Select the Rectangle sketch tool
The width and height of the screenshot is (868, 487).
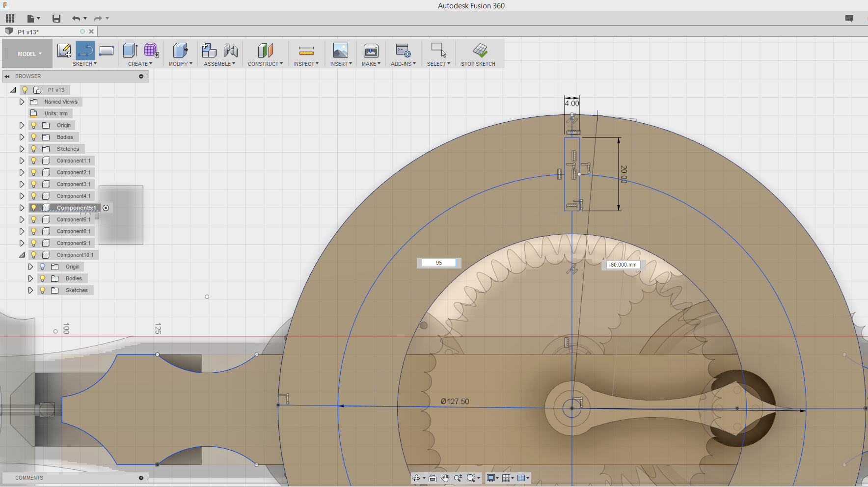107,50
